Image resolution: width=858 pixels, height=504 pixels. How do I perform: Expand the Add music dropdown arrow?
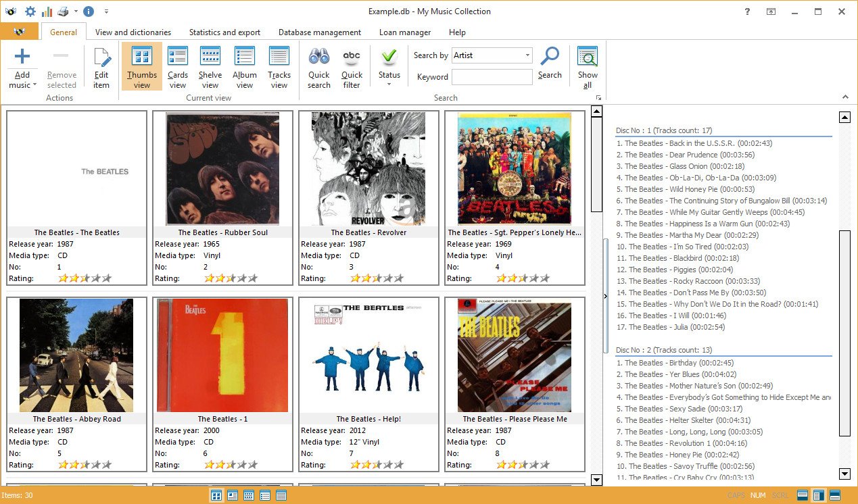point(33,86)
